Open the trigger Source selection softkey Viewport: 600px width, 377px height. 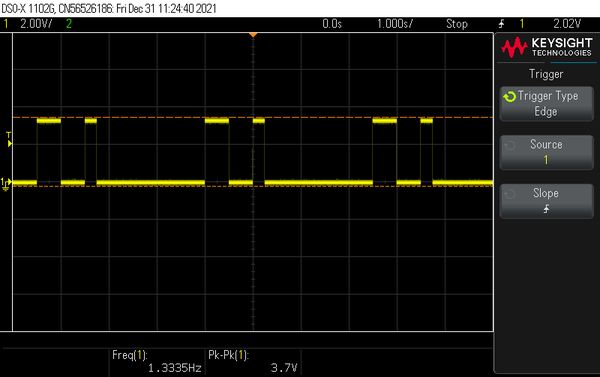coord(546,152)
